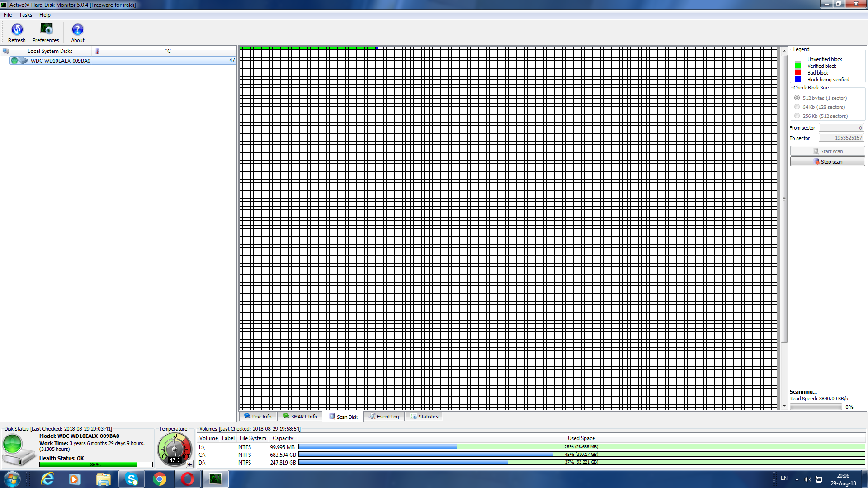This screenshot has height=488, width=868.
Task: Switch to the Statistics tab
Action: (424, 417)
